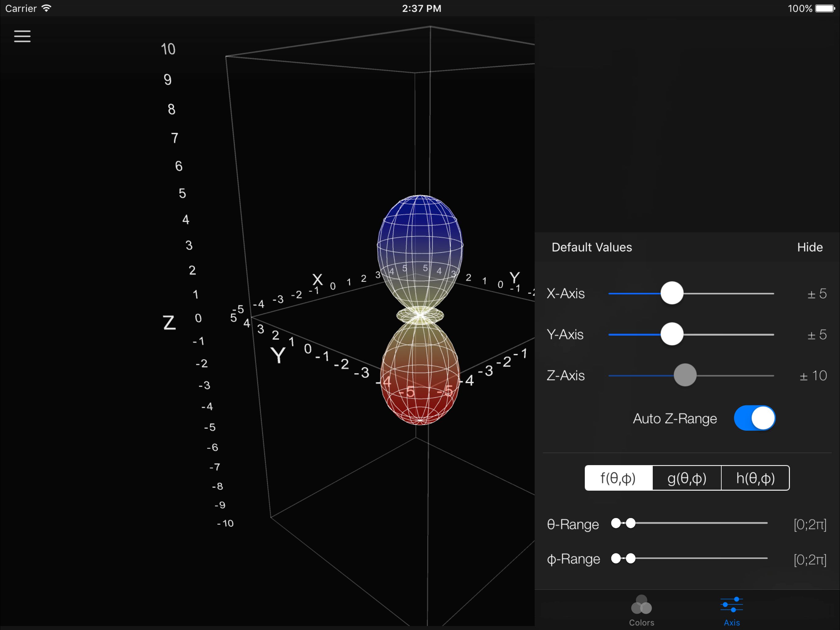Click the θ-Range lower slider handle
Screen dimensions: 840x630
pos(616,523)
